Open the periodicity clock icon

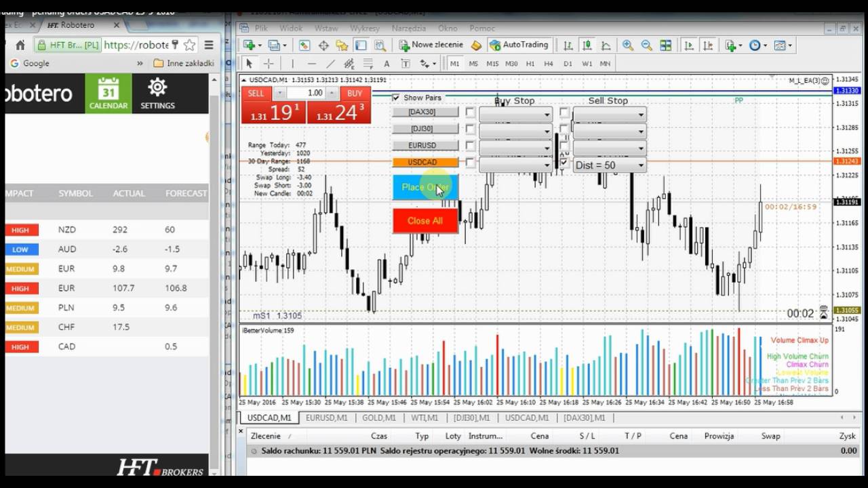coord(755,45)
